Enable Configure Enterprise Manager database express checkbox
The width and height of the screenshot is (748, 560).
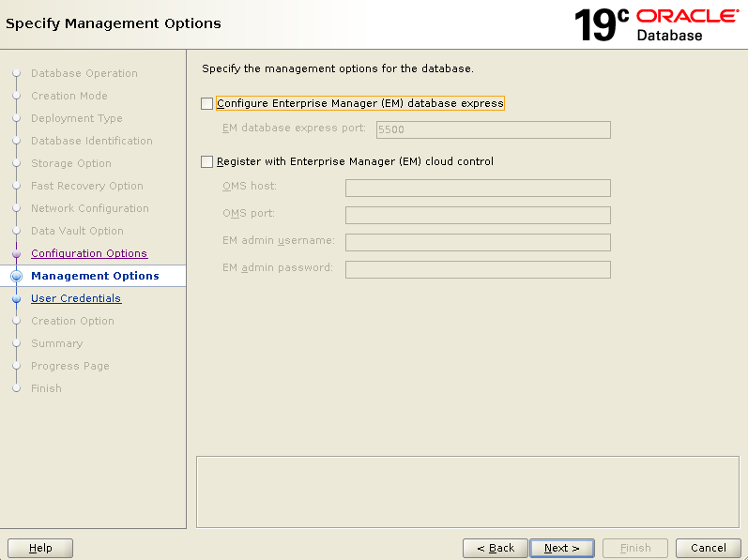tap(206, 103)
